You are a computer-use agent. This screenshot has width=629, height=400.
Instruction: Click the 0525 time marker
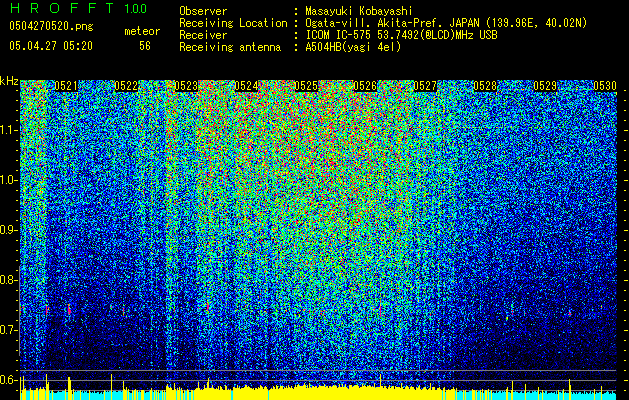click(x=306, y=86)
